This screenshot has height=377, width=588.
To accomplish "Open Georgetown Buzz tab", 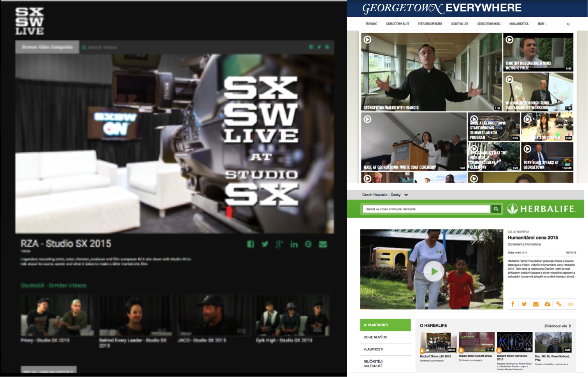I will 397,24.
